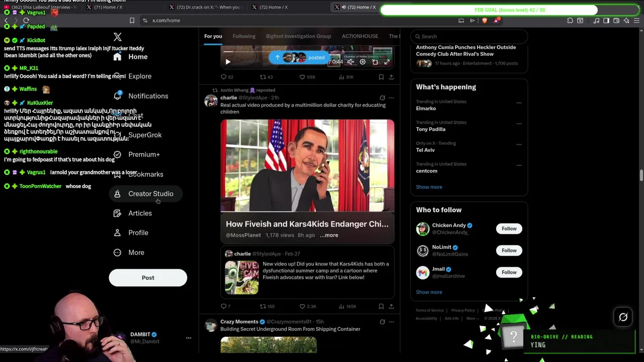Unmute the video speaker icon
644x362 pixels.
[350, 62]
